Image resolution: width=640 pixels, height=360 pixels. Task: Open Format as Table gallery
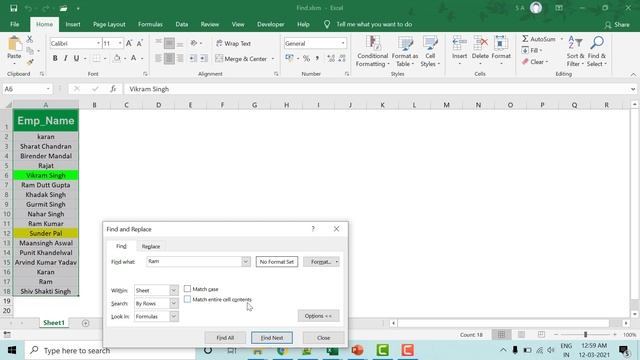405,51
